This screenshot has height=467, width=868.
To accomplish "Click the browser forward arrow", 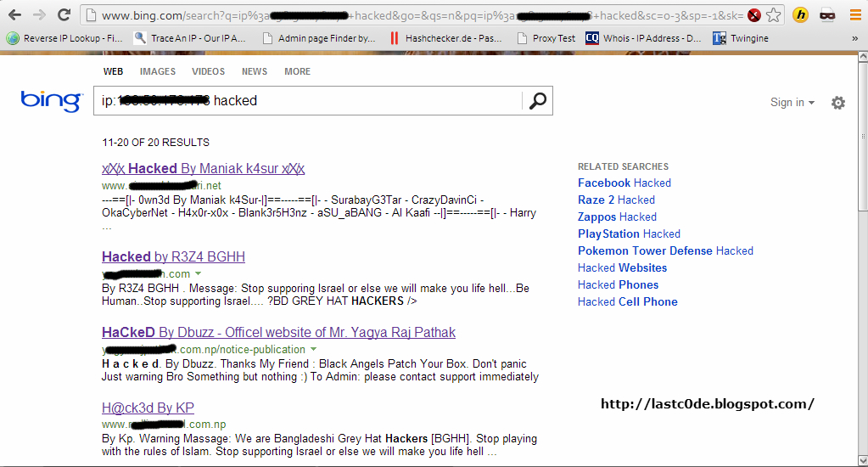I will (x=39, y=15).
